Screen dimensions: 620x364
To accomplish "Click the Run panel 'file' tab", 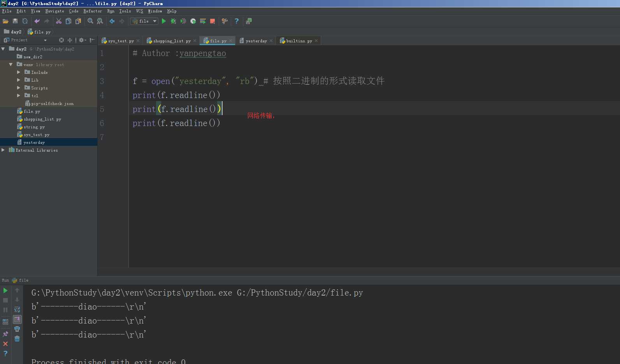I will 20,280.
